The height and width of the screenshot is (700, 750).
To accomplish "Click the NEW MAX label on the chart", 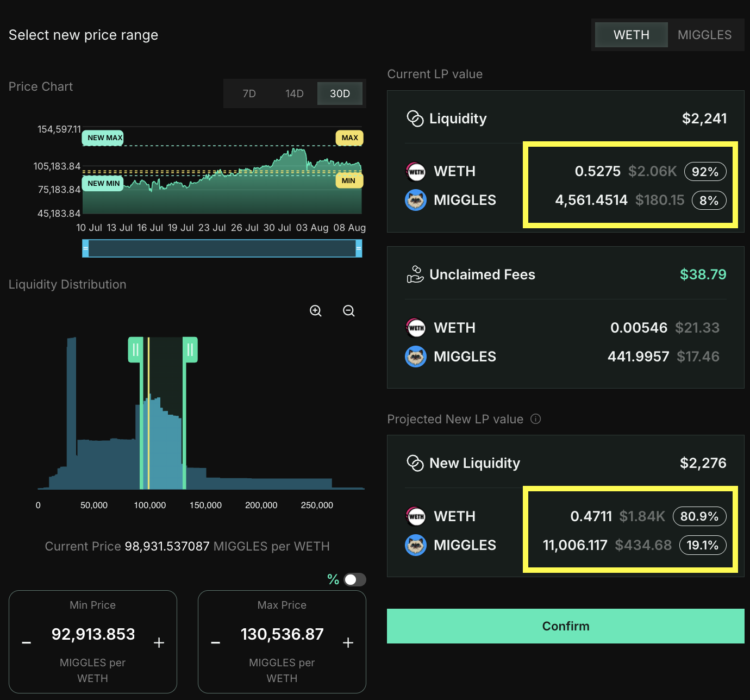I will (102, 137).
